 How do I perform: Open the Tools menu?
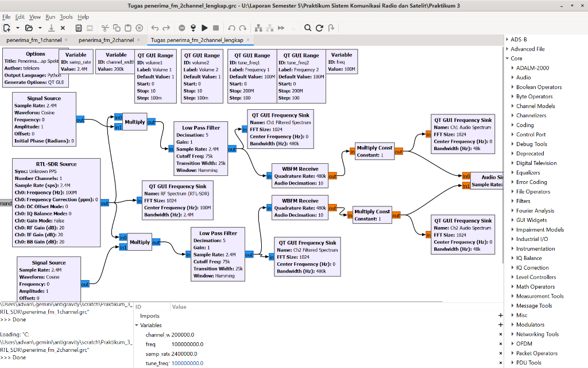tap(67, 17)
